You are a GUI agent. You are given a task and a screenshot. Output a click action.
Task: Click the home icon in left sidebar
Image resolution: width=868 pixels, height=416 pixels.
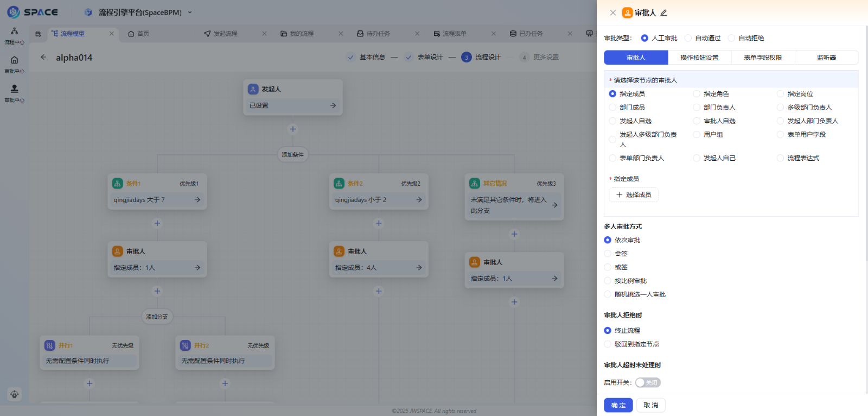(x=14, y=60)
